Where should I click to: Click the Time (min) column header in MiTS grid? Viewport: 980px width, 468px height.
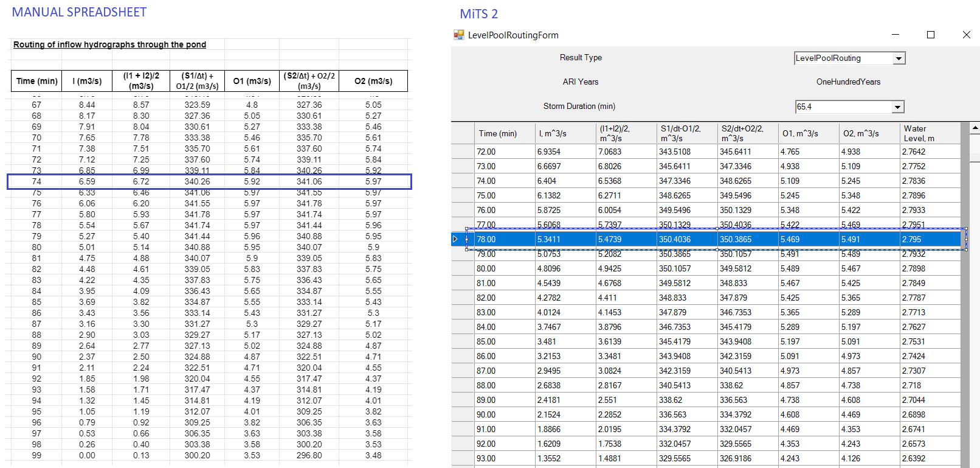[x=505, y=133]
